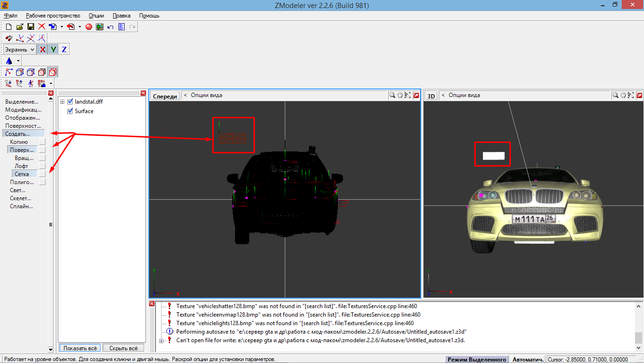This screenshot has width=644, height=363.
Task: Expand the landstal.dff tree node
Action: (62, 102)
